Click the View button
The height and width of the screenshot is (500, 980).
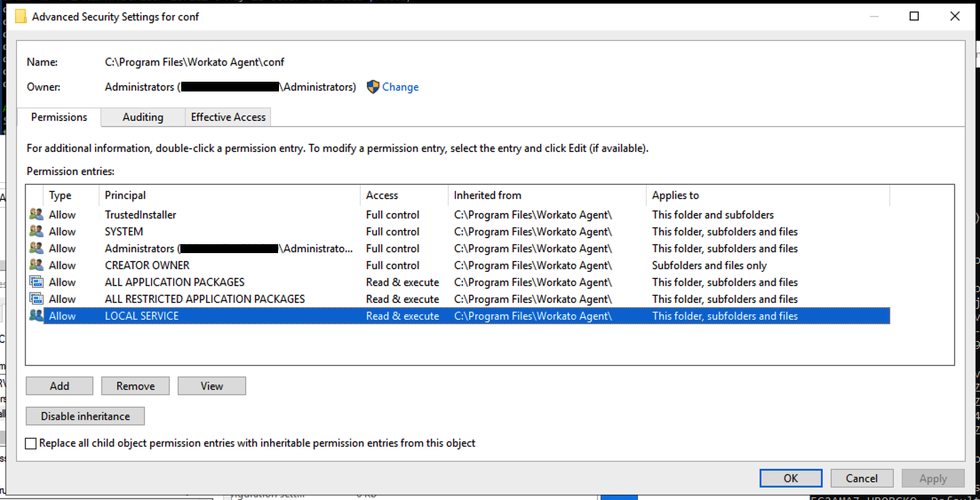click(211, 385)
